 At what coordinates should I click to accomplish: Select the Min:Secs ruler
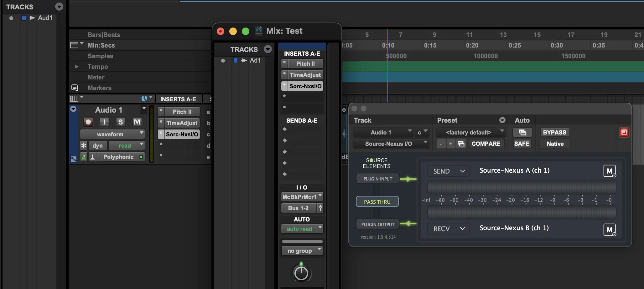point(101,45)
